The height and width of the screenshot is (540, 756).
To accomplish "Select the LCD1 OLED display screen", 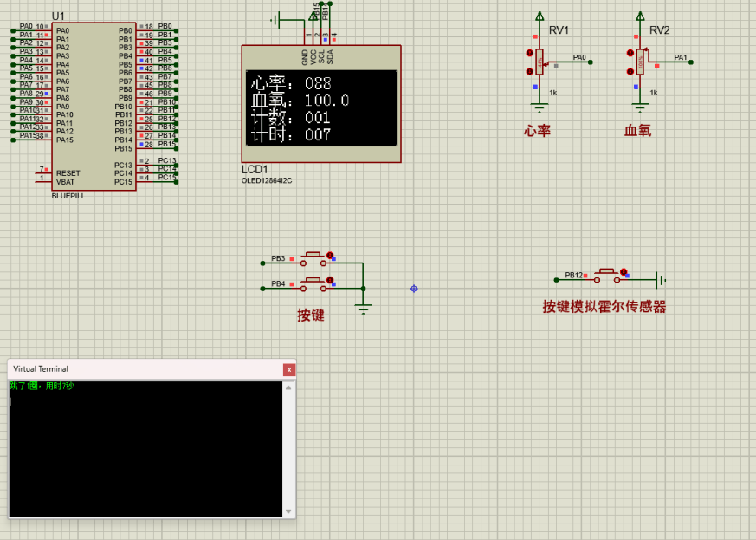I will [321, 107].
